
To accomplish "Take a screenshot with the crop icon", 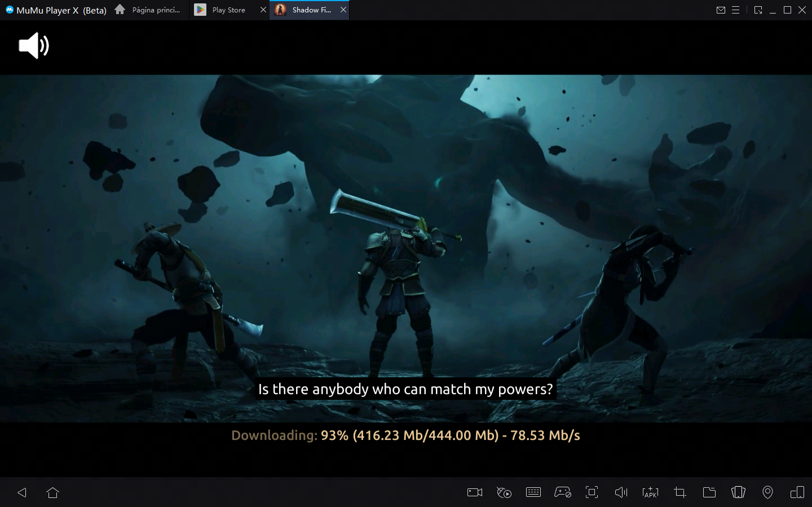I will coord(680,492).
